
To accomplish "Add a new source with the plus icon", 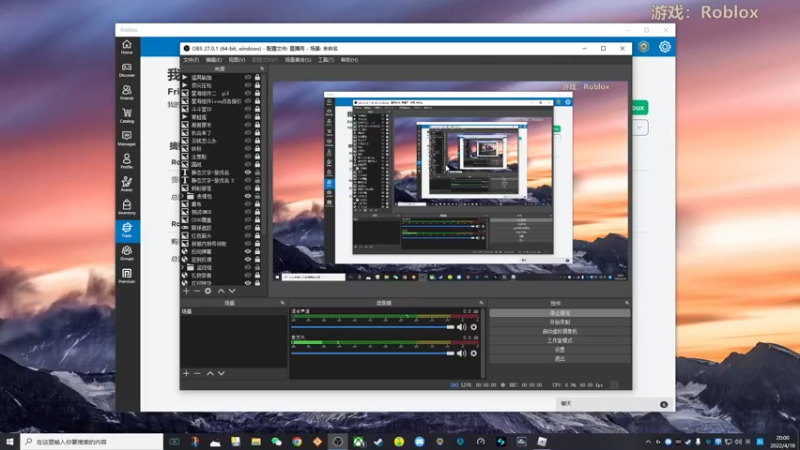I will (x=186, y=291).
